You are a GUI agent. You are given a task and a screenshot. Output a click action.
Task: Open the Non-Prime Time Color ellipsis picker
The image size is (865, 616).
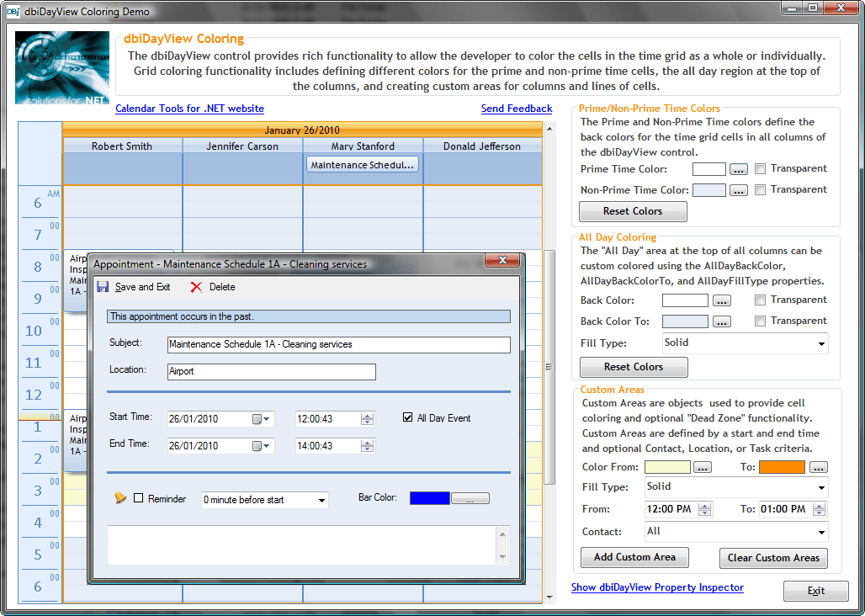pos(738,189)
